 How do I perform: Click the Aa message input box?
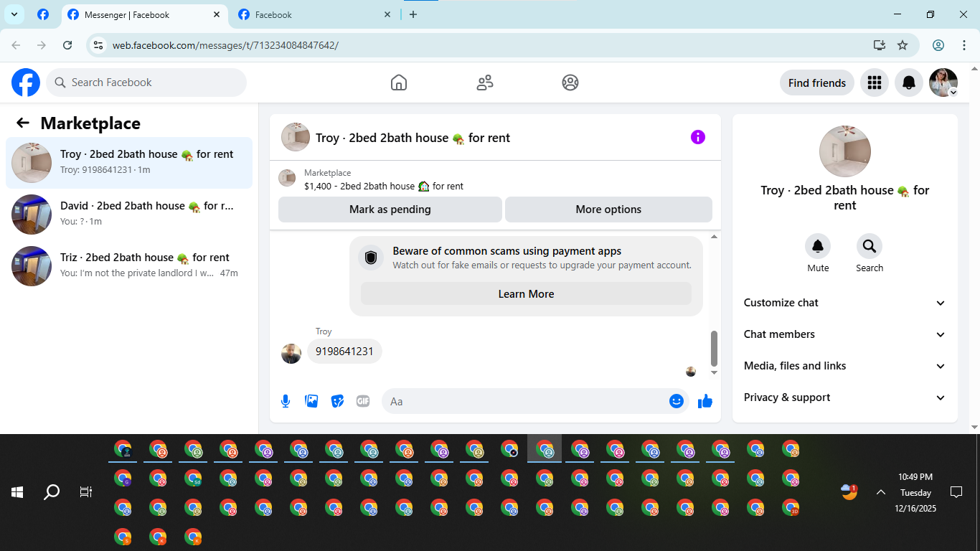click(535, 401)
